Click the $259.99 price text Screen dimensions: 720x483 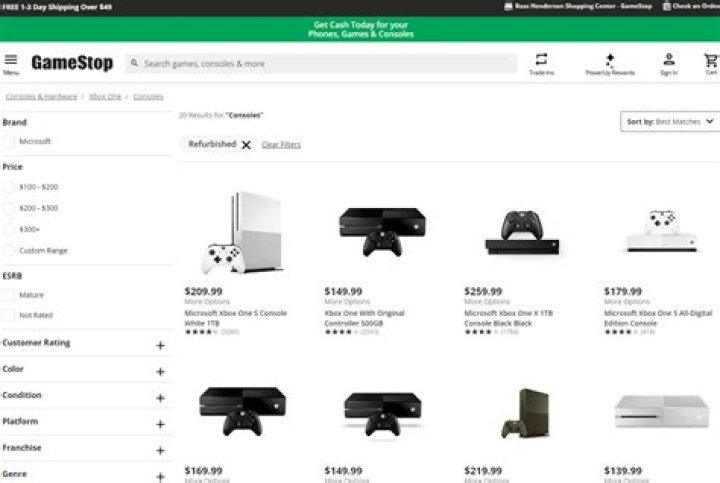click(x=483, y=291)
